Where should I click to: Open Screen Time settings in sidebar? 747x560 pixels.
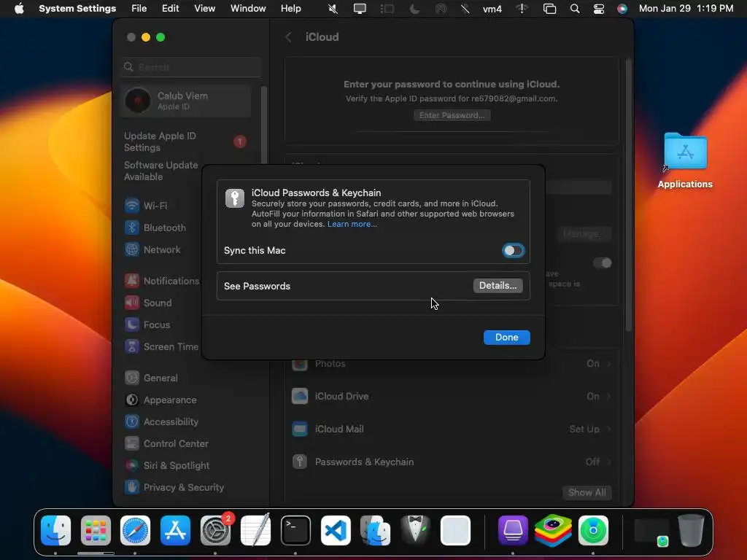[x=162, y=346]
